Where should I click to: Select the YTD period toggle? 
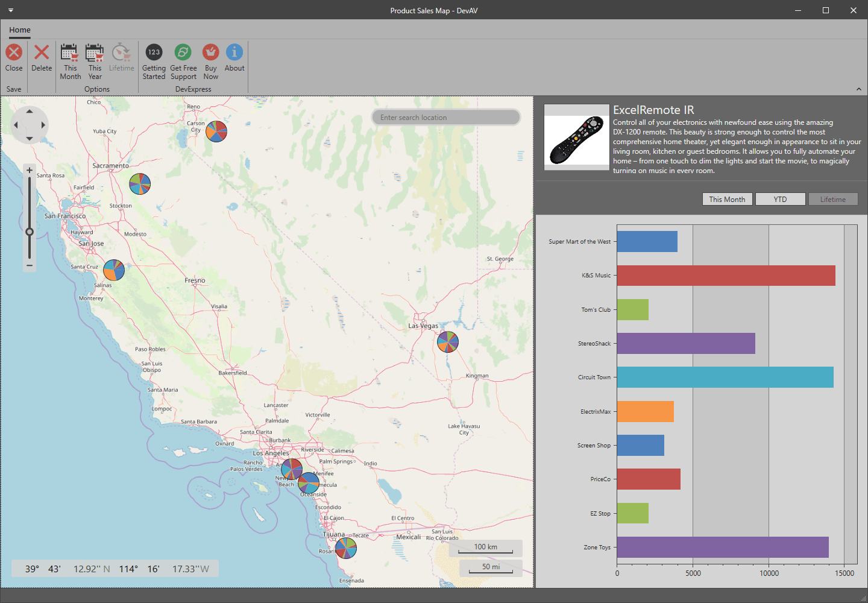780,199
